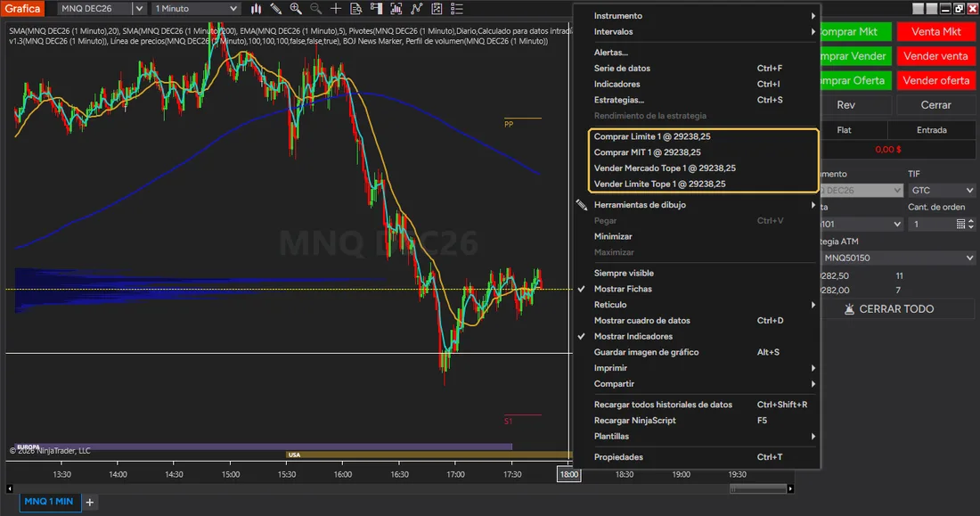Click the Cerrar position button
The image size is (980, 516).
point(935,105)
